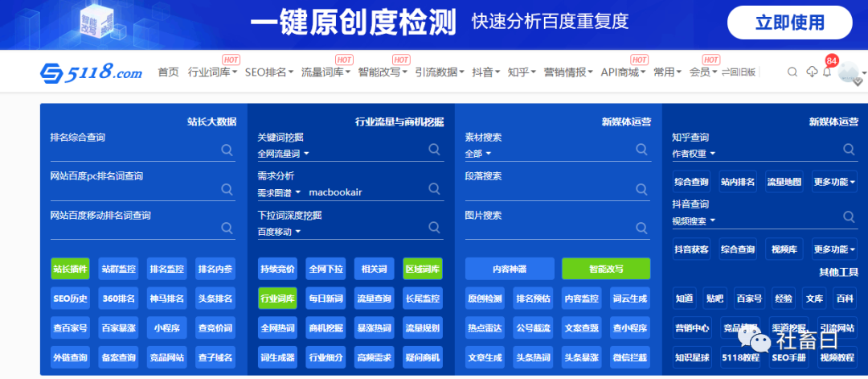Click the 疑问商机 button
This screenshot has height=379, width=868.
pos(423,357)
